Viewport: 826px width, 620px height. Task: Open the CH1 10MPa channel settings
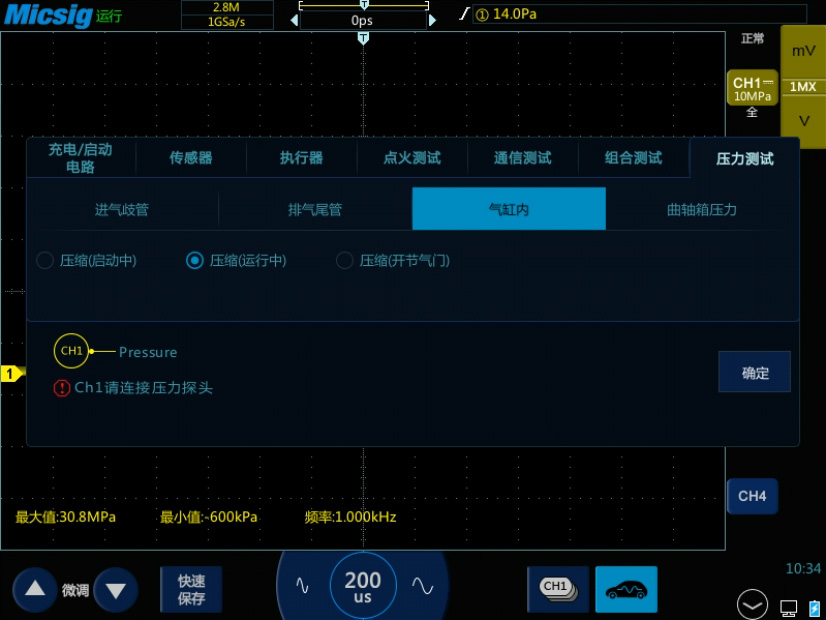point(752,89)
